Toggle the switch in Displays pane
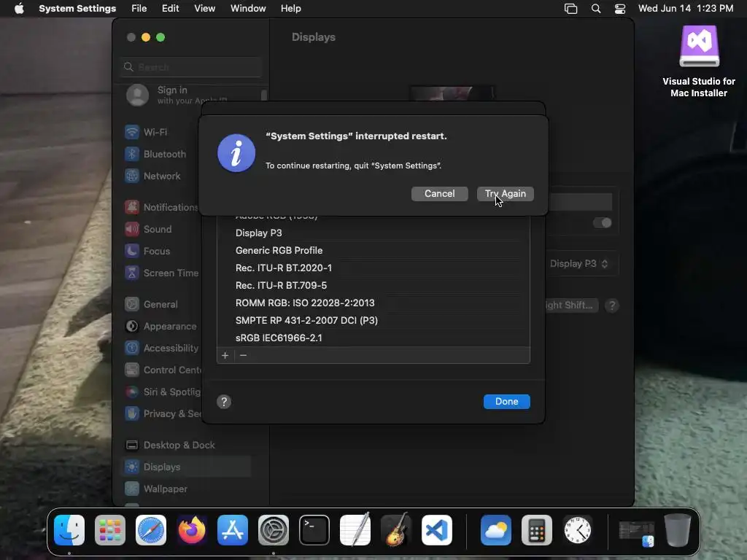Image resolution: width=747 pixels, height=560 pixels. 602,223
